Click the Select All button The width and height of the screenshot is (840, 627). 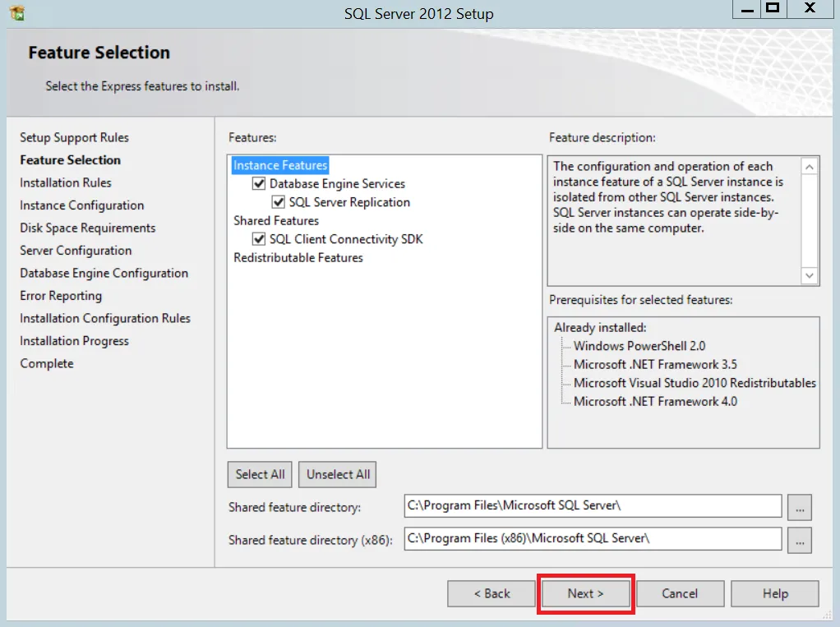pos(260,474)
